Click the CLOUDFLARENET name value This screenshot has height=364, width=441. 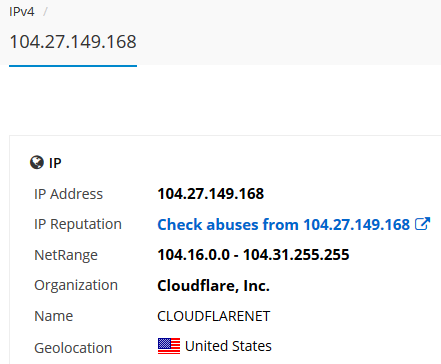tap(214, 316)
